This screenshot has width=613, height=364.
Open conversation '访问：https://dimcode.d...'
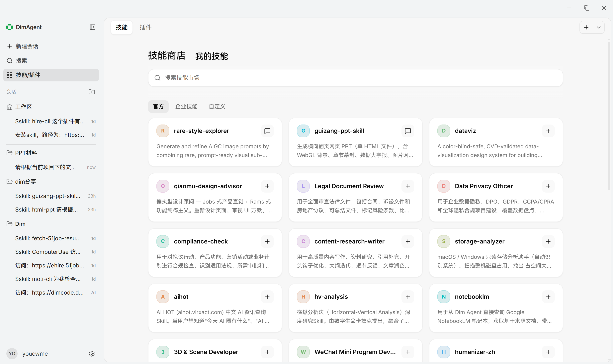tap(51, 293)
